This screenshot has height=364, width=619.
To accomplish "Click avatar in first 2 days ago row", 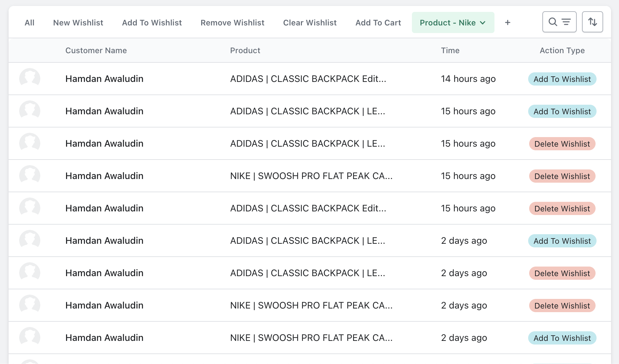I will 30,240.
